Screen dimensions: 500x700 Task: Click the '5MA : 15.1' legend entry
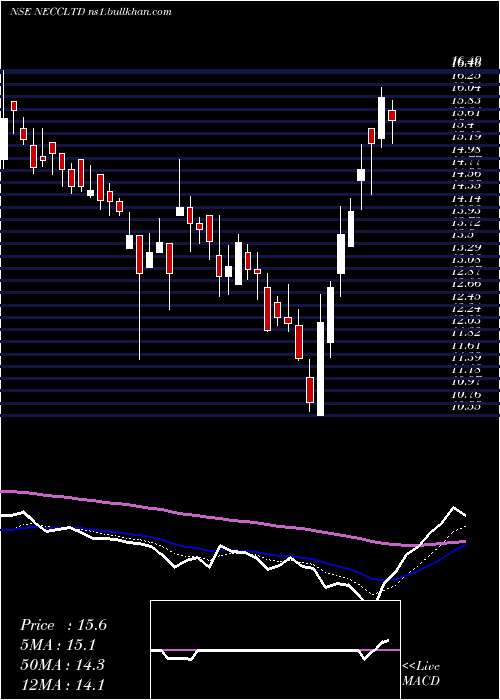[x=58, y=645]
